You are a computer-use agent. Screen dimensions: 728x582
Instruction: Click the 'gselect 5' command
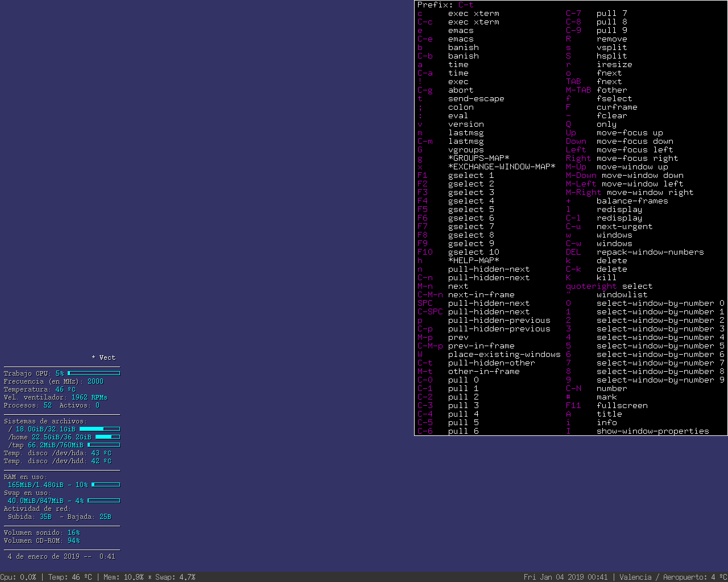471,209
